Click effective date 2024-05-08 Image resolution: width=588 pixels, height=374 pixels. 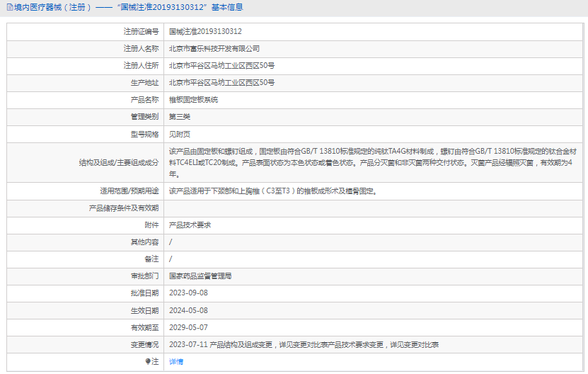188,310
